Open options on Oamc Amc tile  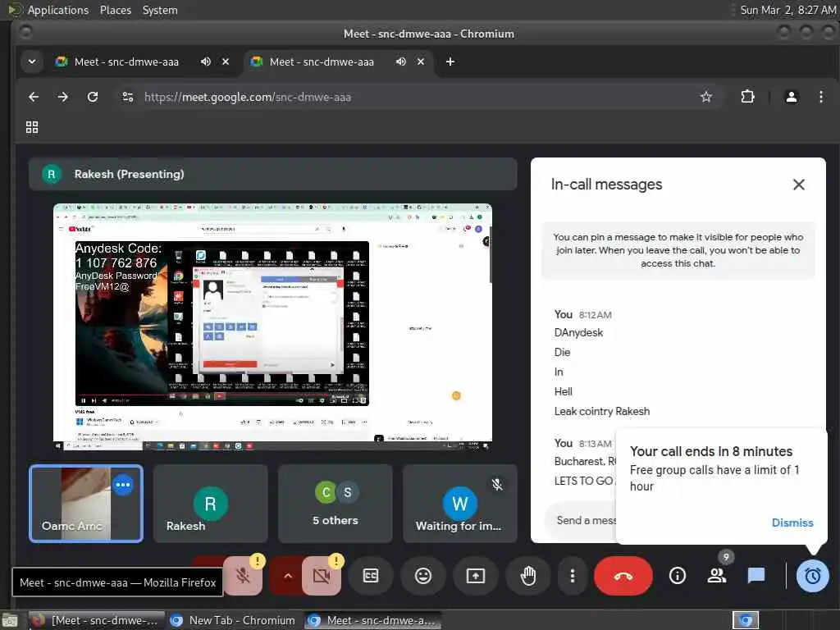click(123, 485)
